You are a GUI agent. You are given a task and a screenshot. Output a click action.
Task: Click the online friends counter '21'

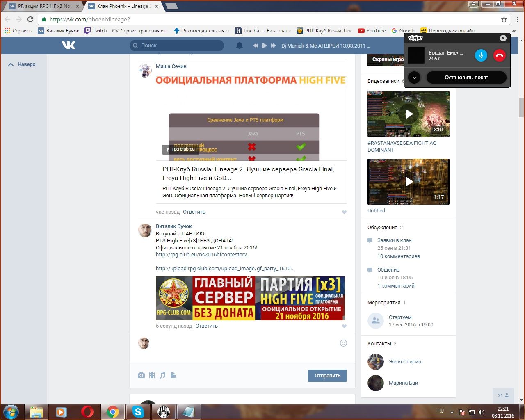503,395
